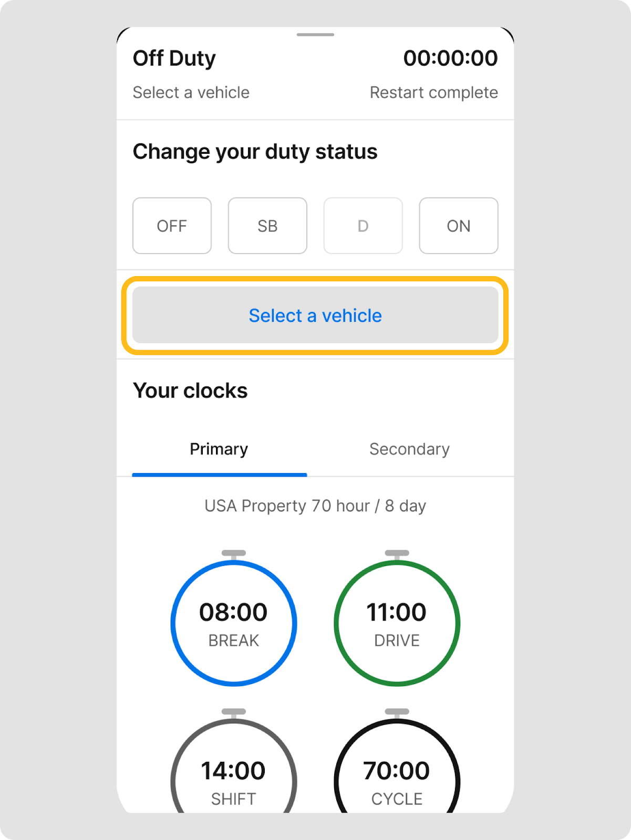The width and height of the screenshot is (631, 840).
Task: Tap the sheet drag handle at top
Action: coord(315,35)
